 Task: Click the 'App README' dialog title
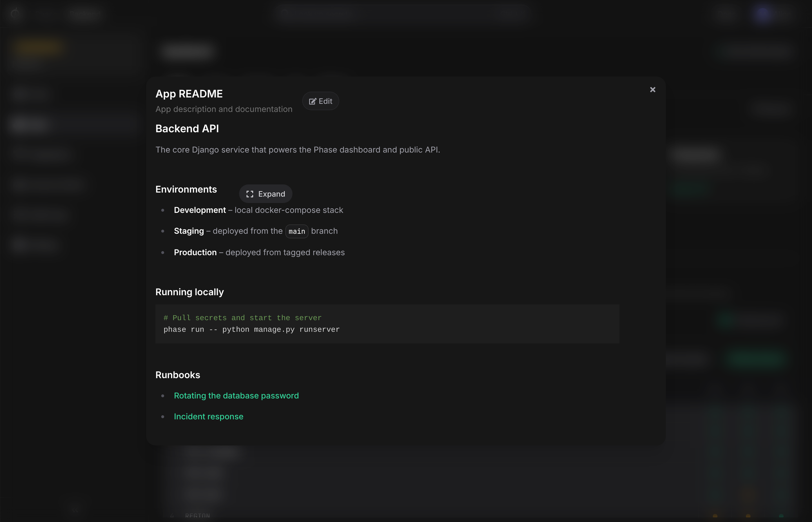click(x=189, y=94)
